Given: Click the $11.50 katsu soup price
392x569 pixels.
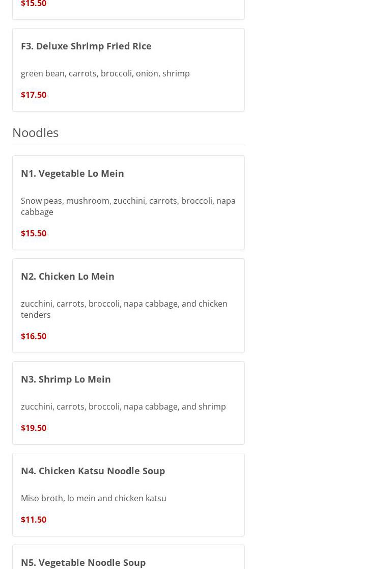Looking at the screenshot, I should (34, 520).
